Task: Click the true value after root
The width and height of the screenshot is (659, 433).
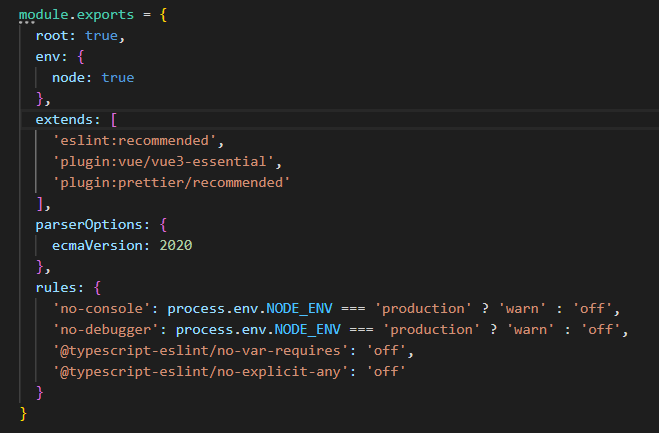Action: pos(102,34)
